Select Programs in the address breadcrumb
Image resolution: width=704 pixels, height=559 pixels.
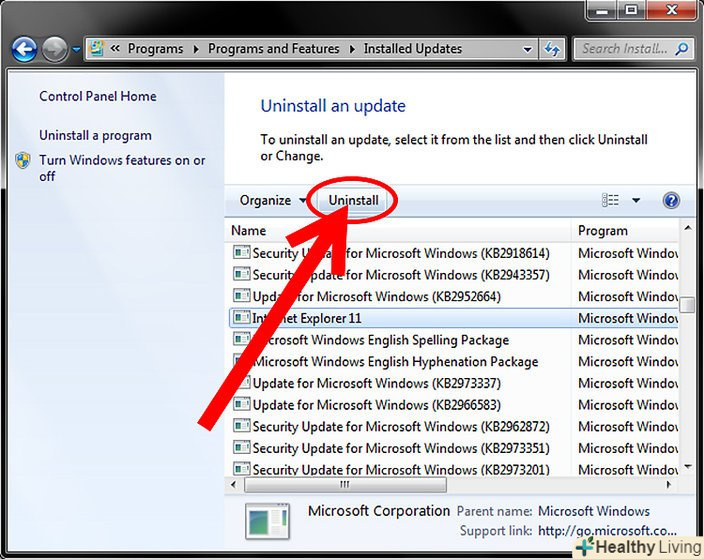tap(155, 48)
